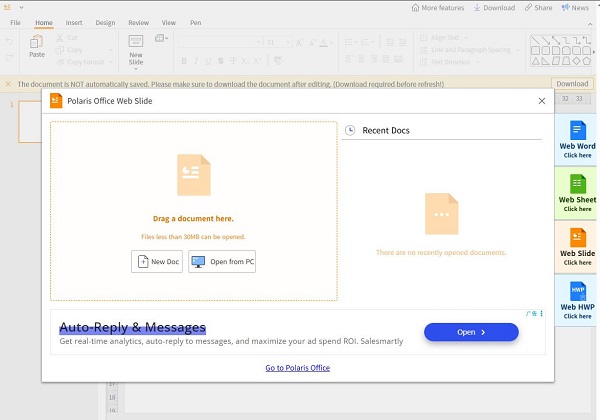Image resolution: width=600 pixels, height=420 pixels.
Task: Click the Decrease font size icon
Action: coord(312,43)
